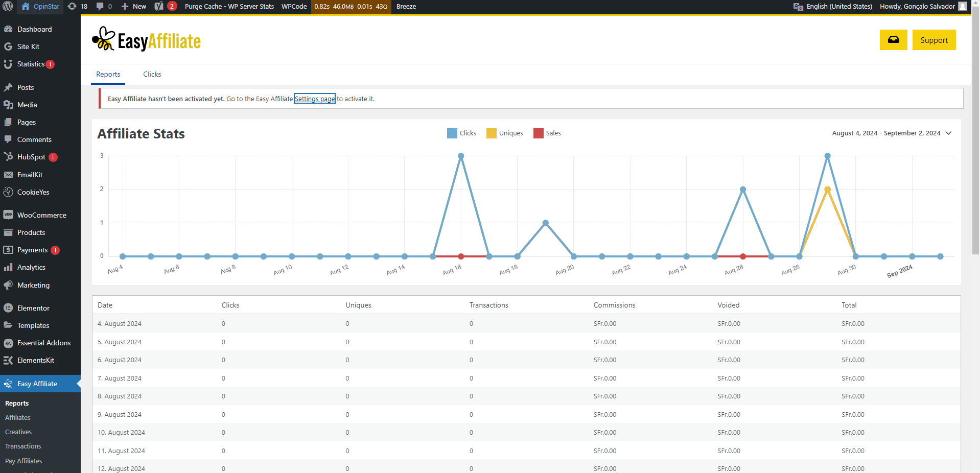Viewport: 980px width, 473px height.
Task: Open the WordPress logo menu
Action: point(8,7)
